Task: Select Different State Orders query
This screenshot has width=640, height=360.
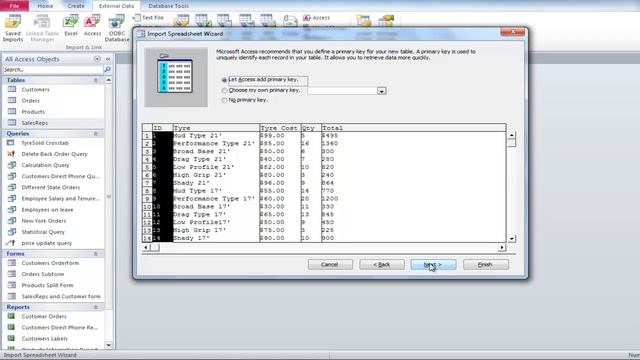Action: click(51, 187)
